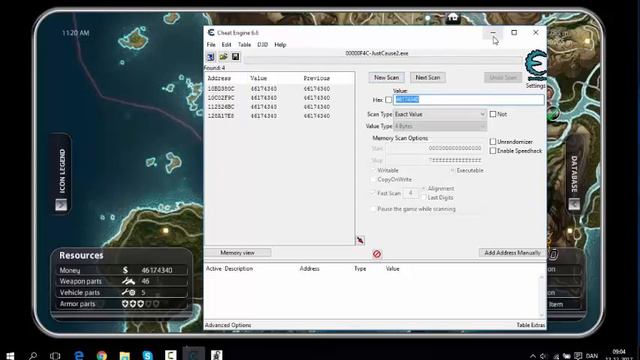The height and width of the screenshot is (360, 640).
Task: Select address 112526BC in results list
Action: (279, 107)
